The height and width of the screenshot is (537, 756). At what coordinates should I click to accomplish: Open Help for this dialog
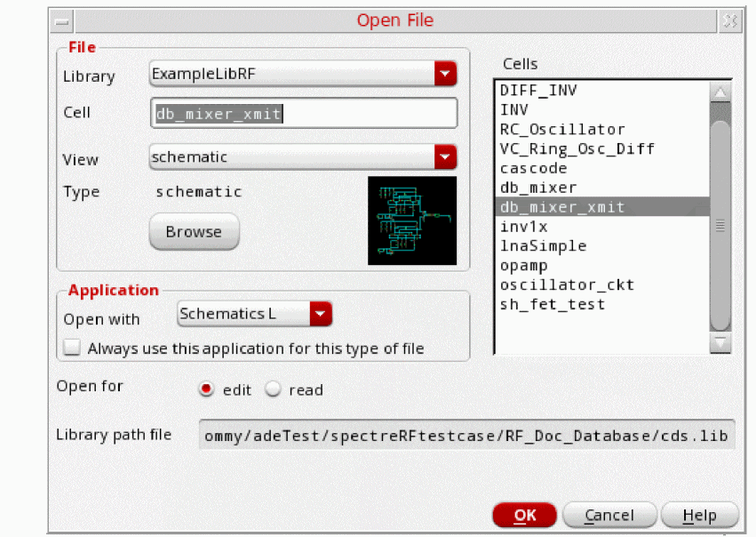[x=699, y=516]
